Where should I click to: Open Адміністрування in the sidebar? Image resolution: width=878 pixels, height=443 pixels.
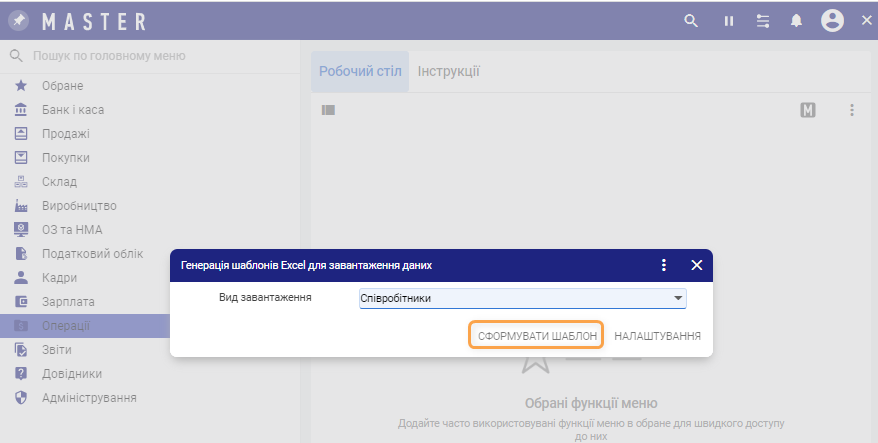point(89,398)
